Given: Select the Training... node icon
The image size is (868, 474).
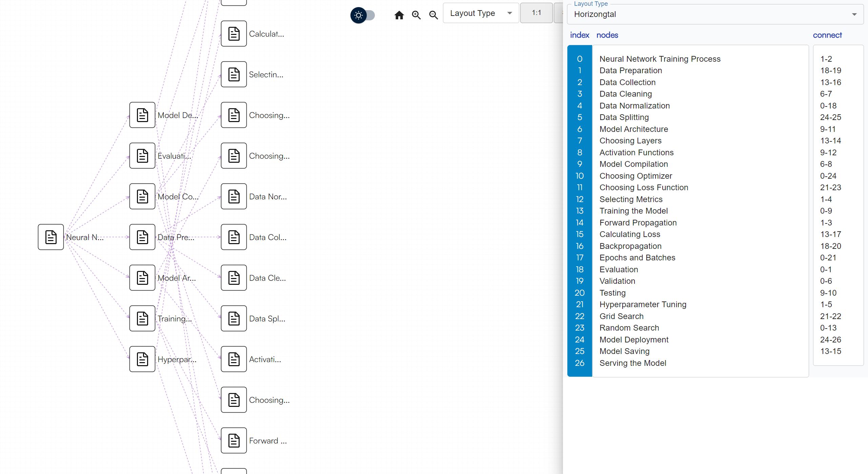Looking at the screenshot, I should click(142, 318).
